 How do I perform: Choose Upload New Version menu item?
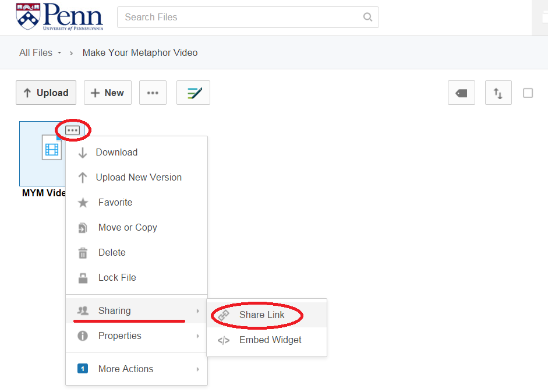(137, 177)
